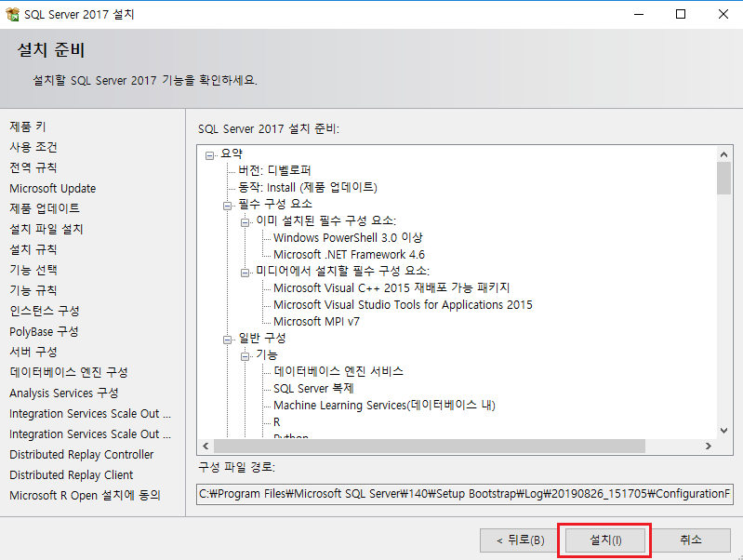Screen dimensions: 743x560
Task: Select Microsoft R Open 설치에 동의 step
Action: coord(85,496)
